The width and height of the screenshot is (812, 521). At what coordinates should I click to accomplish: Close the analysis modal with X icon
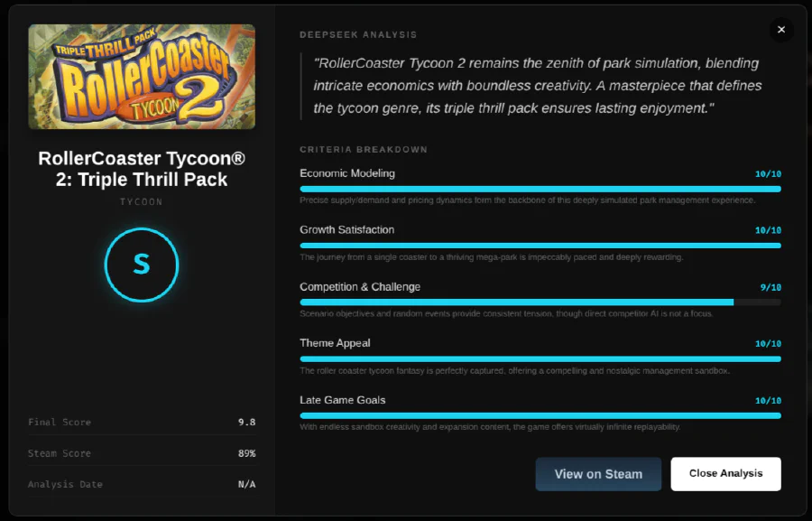(781, 30)
